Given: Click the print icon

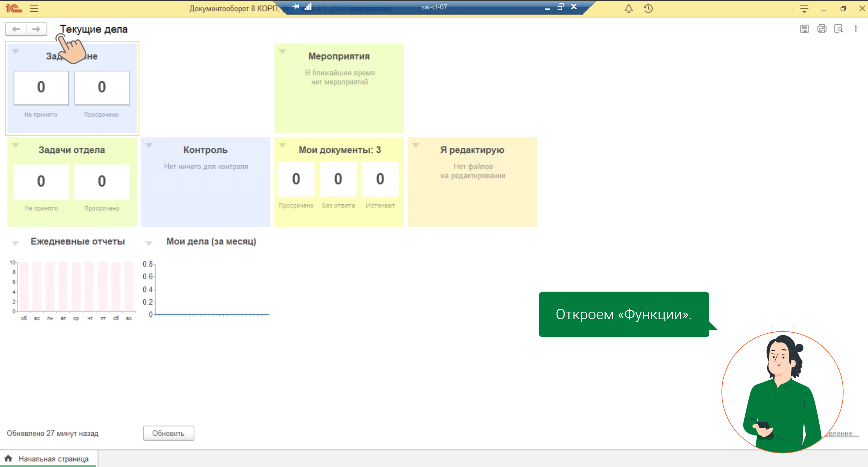Looking at the screenshot, I should click(822, 29).
